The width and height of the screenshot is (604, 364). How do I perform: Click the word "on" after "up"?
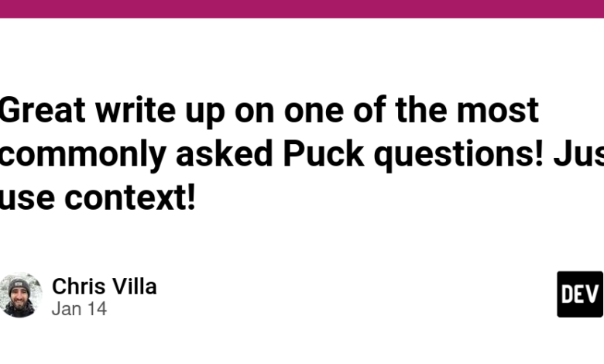(255, 113)
